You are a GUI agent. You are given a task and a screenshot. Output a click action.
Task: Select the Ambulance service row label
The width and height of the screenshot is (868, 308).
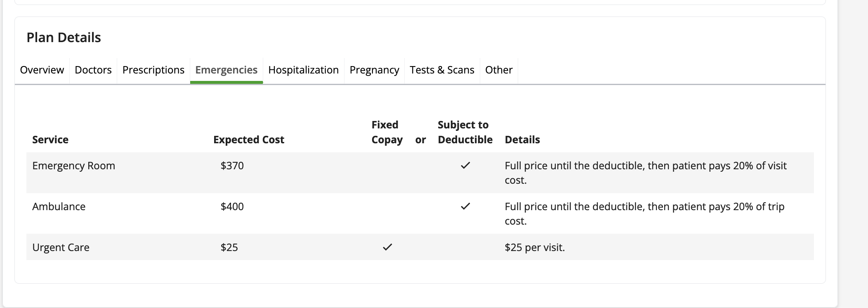tap(59, 206)
